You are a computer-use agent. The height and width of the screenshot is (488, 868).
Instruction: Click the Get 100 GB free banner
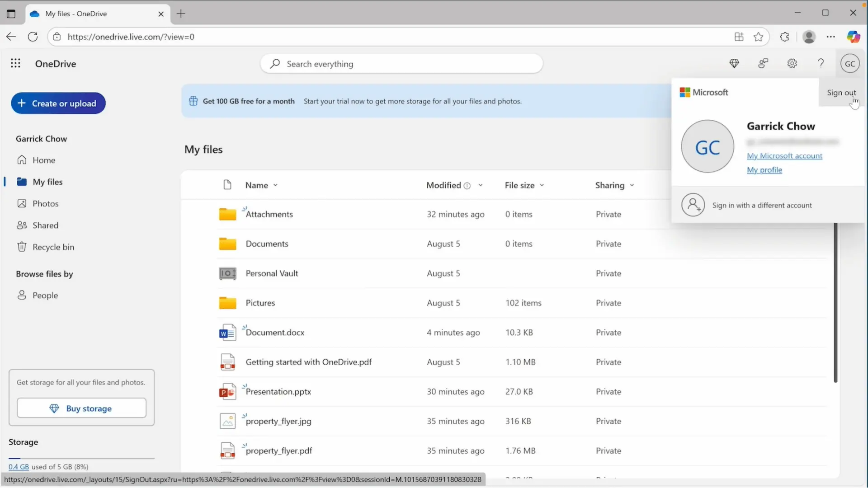point(426,101)
